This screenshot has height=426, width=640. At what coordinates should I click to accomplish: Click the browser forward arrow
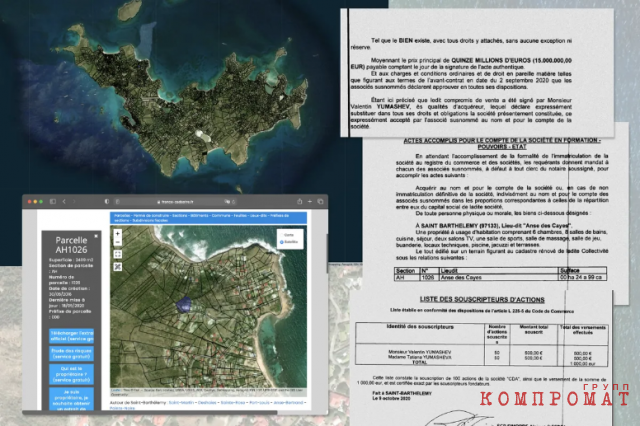(x=74, y=202)
